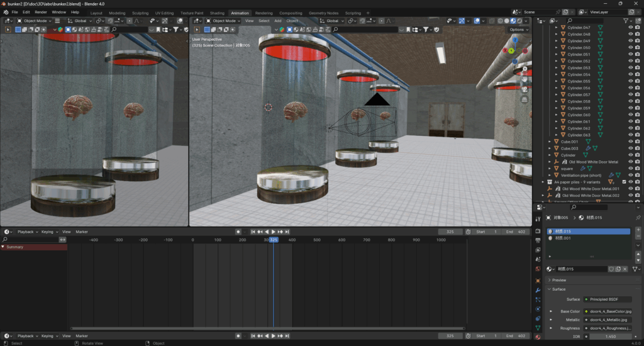Toggle auto keying record button in timeline
The width and height of the screenshot is (644, 346).
[x=238, y=232]
